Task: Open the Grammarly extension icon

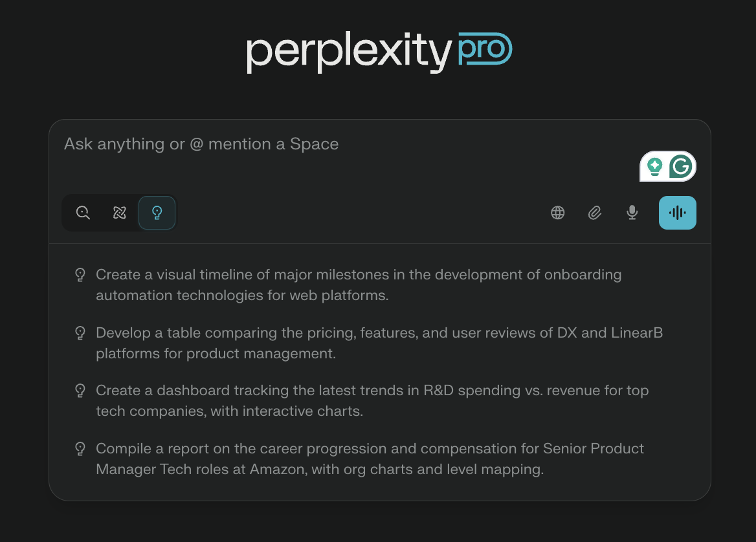Action: [x=680, y=166]
